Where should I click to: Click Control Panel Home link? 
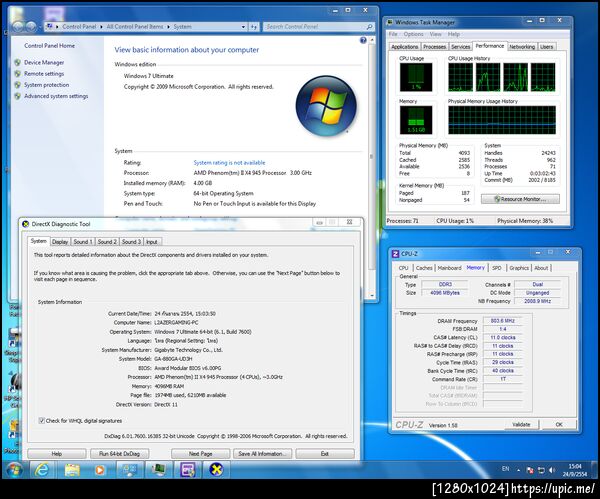coord(49,46)
